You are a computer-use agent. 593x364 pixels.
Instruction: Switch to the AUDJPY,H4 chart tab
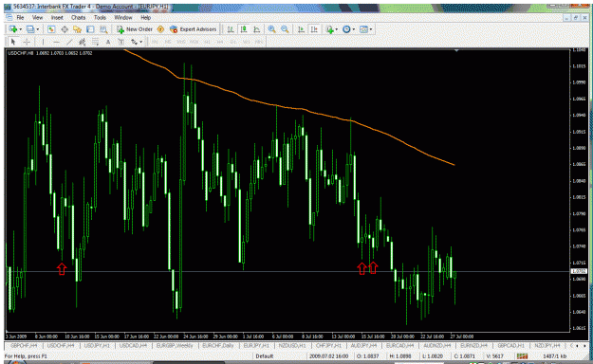363,345
